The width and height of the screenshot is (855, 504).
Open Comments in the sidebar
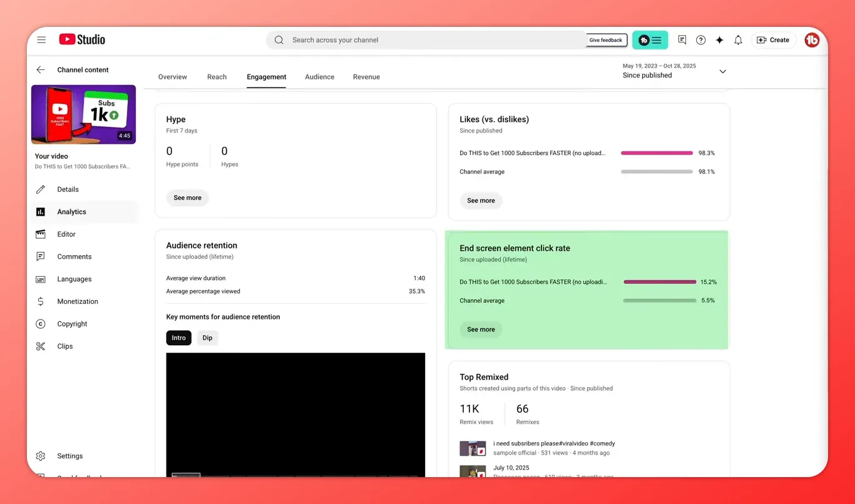point(84,257)
